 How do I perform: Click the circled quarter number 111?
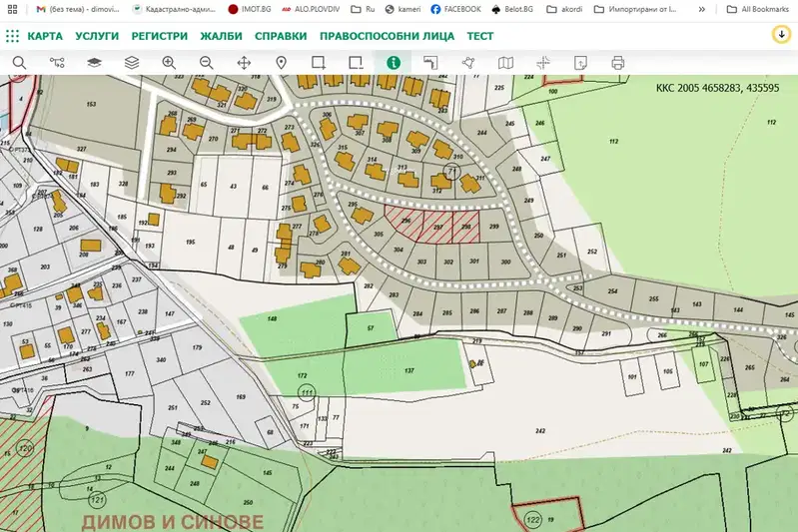[307, 392]
